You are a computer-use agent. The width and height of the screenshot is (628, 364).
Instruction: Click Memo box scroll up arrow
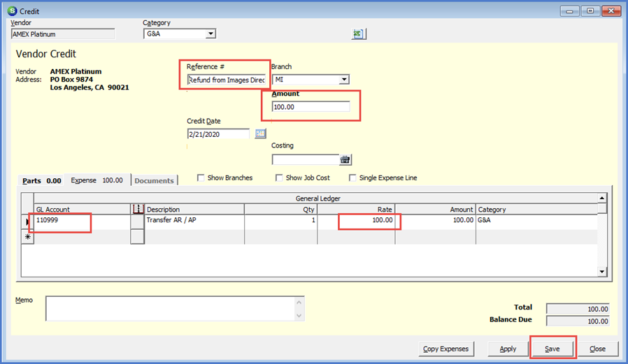299,303
